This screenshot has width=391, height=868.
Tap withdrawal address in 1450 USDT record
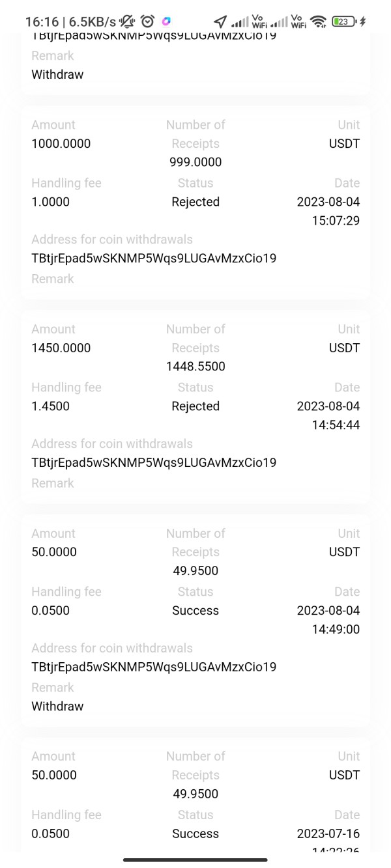coord(154,463)
